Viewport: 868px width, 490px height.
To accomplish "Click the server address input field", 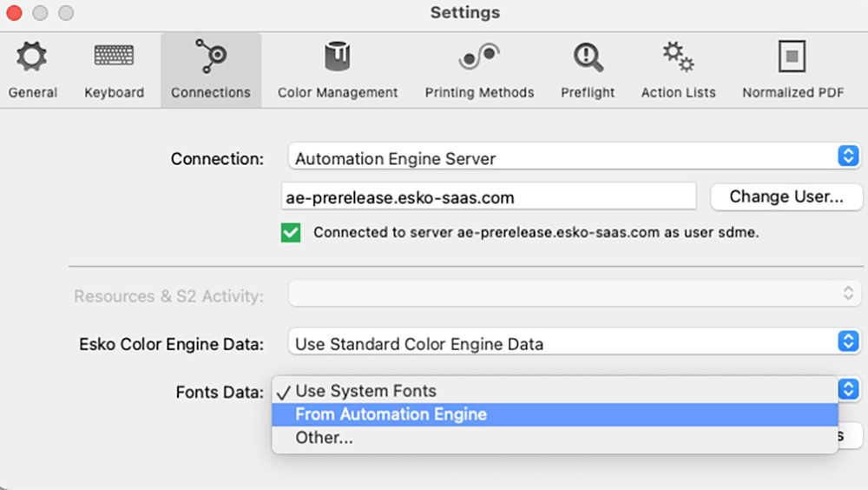I will (x=488, y=197).
